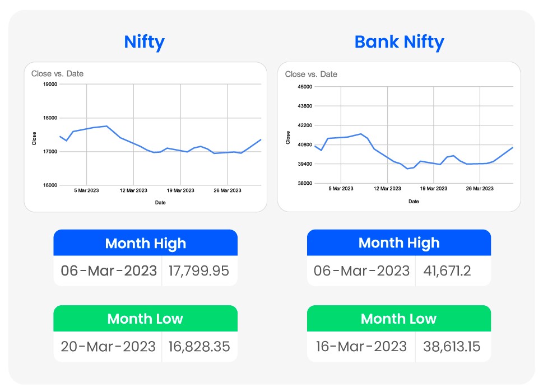Select the Bank Nifty Close vs. Date chart title
The height and width of the screenshot is (392, 543).
(x=311, y=74)
